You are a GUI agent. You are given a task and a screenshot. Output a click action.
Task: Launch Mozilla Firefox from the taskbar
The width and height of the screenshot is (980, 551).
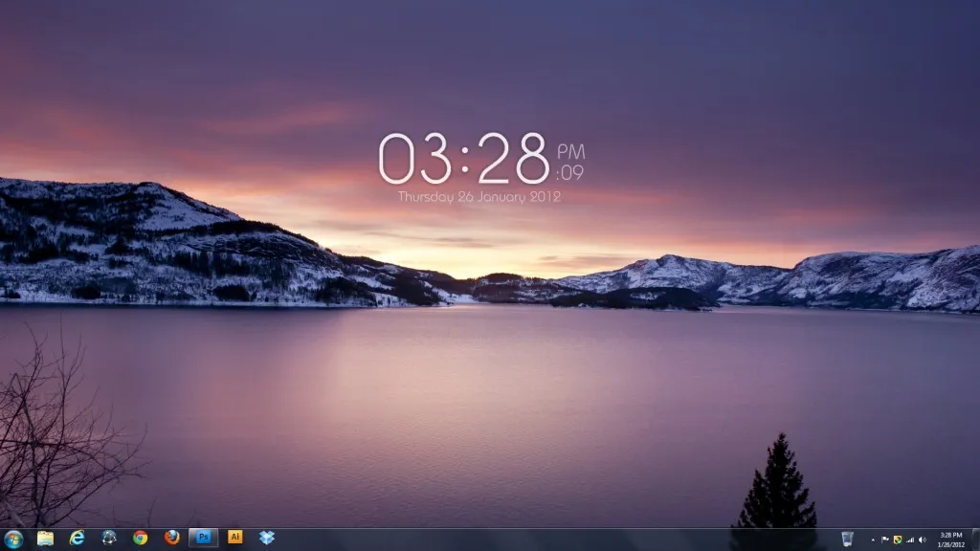(172, 538)
